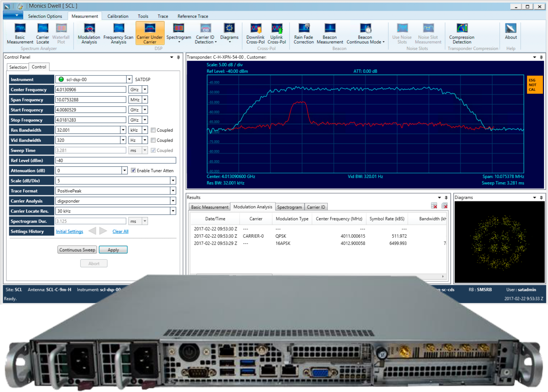Viewport: 548px width, 392px height.
Task: Uncheck Enable Tuner Atten
Action: pos(133,170)
